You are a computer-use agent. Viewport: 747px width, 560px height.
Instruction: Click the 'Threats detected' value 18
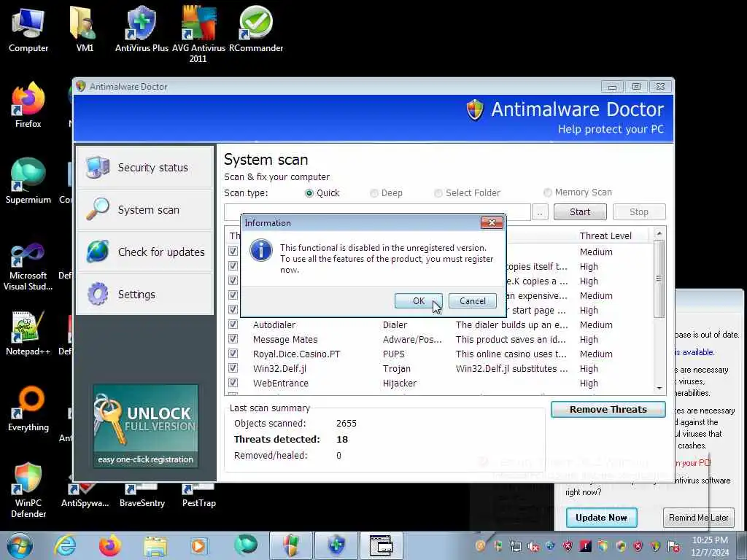point(342,439)
